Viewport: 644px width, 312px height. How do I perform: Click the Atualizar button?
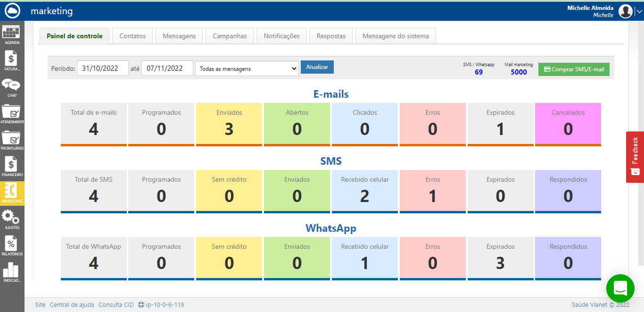[x=317, y=67]
